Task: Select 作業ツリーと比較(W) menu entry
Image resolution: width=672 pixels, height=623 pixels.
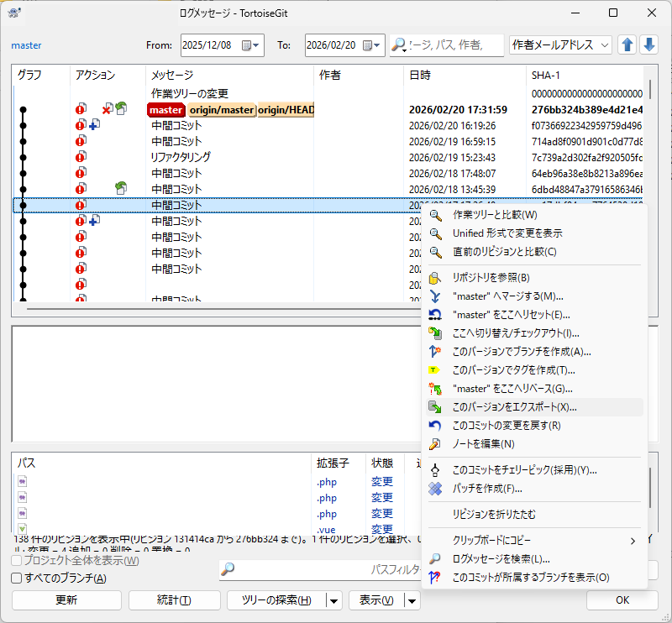Action: pos(534,215)
